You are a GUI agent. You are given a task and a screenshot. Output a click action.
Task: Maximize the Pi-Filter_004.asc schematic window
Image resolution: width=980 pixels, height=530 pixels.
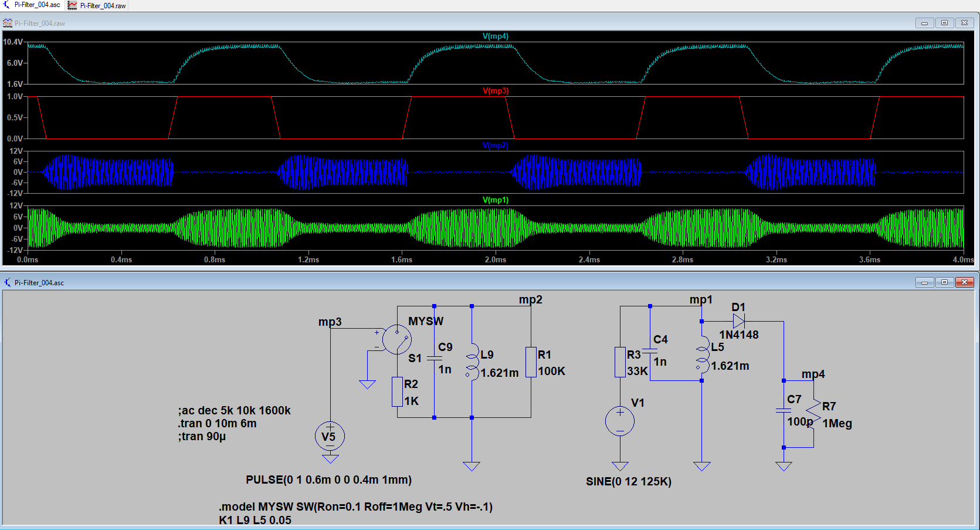944,282
